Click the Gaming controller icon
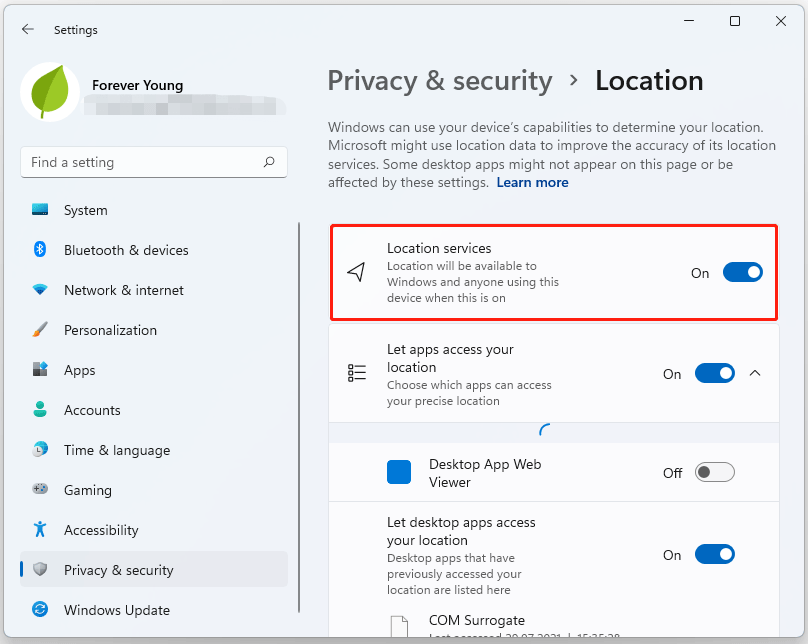The width and height of the screenshot is (808, 644). (40, 488)
